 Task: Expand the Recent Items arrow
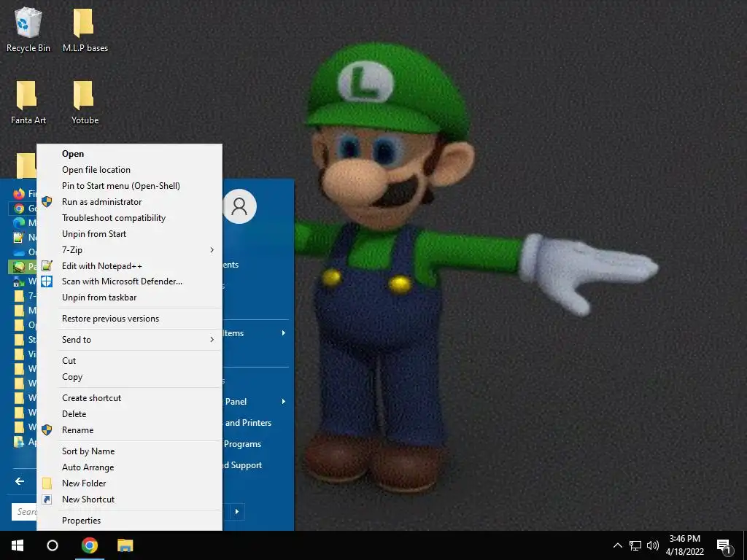pyautogui.click(x=284, y=332)
